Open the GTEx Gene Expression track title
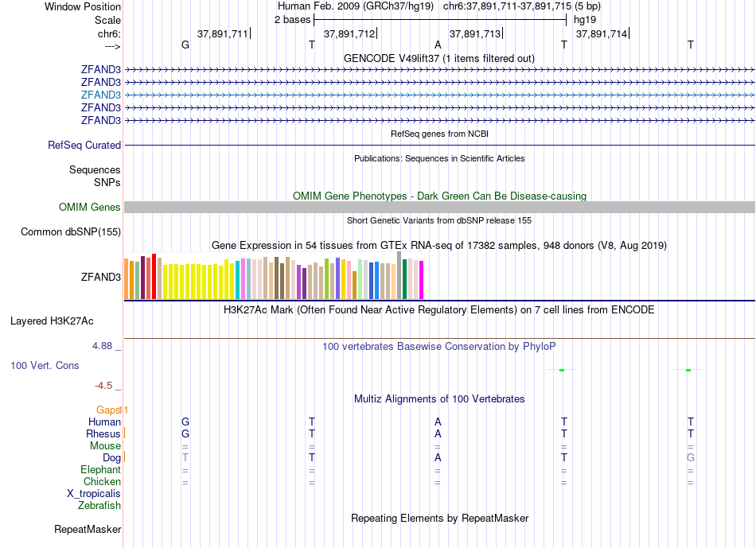 point(438,245)
